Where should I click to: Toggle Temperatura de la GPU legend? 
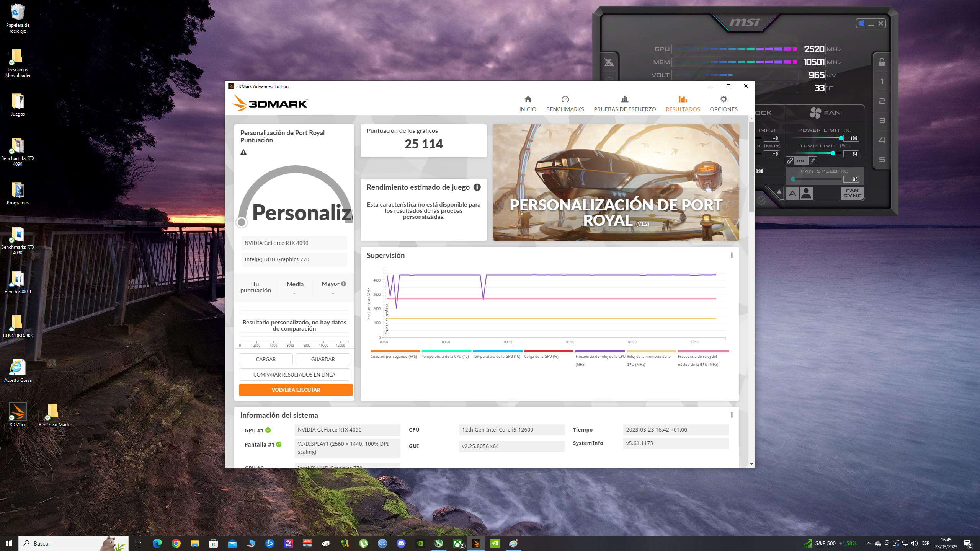[497, 355]
